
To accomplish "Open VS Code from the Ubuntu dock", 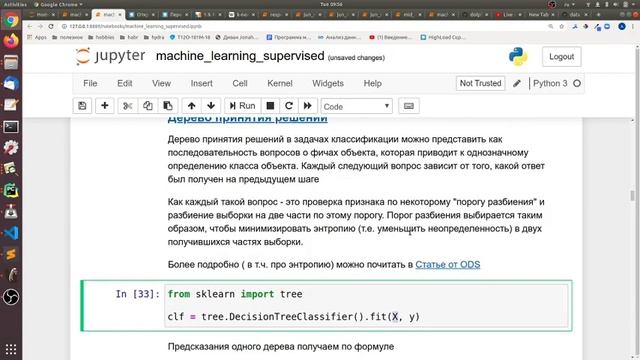I will tap(11, 233).
